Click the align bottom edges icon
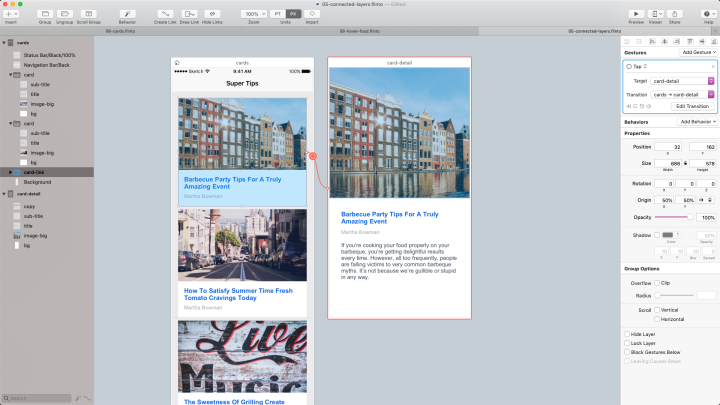 tap(714, 41)
